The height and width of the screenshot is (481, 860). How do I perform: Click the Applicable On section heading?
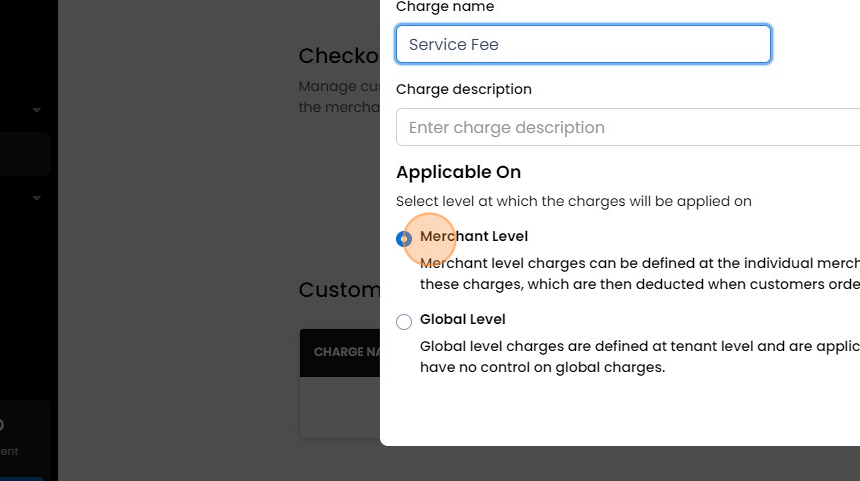[459, 172]
